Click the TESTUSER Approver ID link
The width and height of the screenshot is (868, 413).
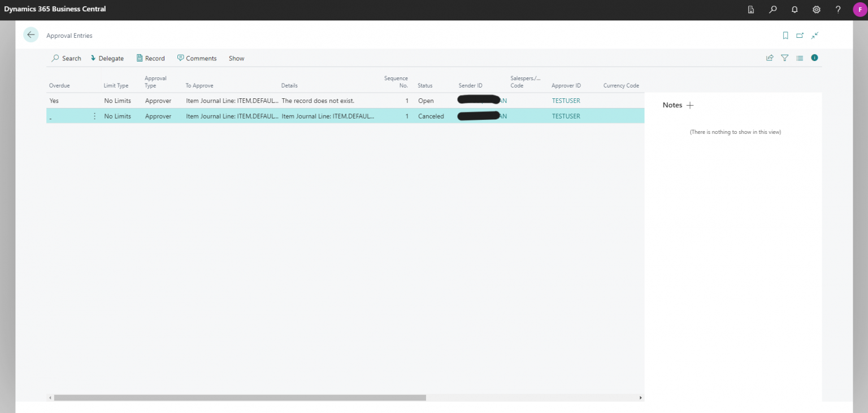[566, 100]
